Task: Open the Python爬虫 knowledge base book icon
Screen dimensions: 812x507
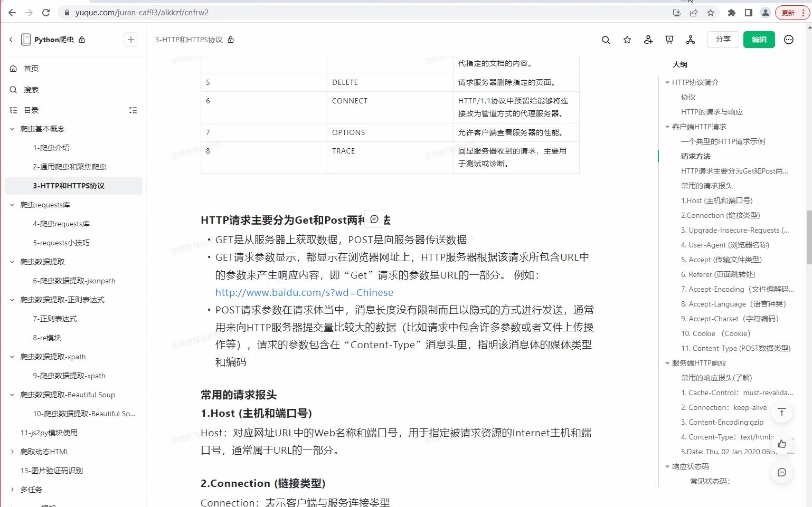Action: (25, 40)
